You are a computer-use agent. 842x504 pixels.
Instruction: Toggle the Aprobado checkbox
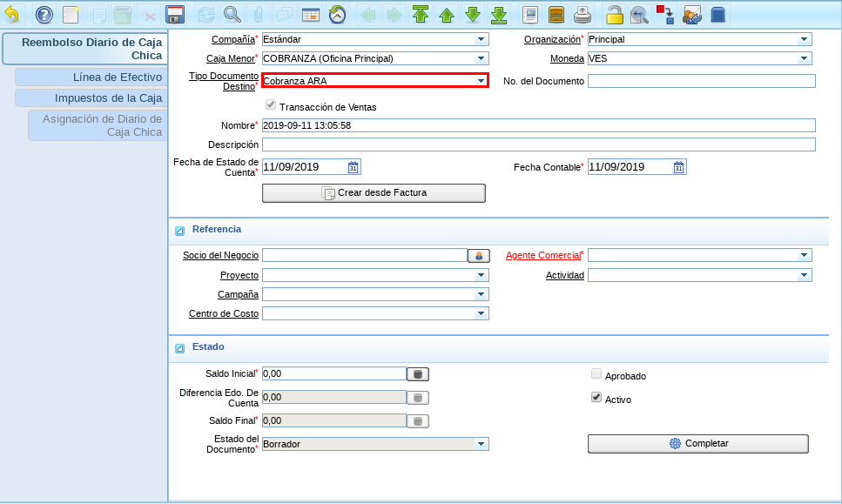[x=596, y=374]
